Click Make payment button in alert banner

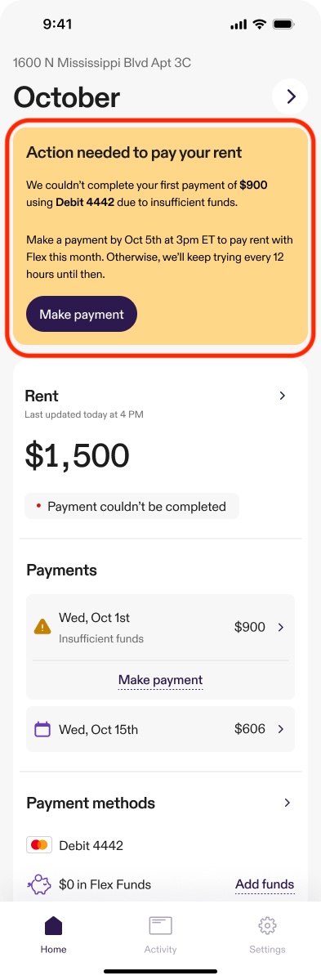[x=82, y=314]
